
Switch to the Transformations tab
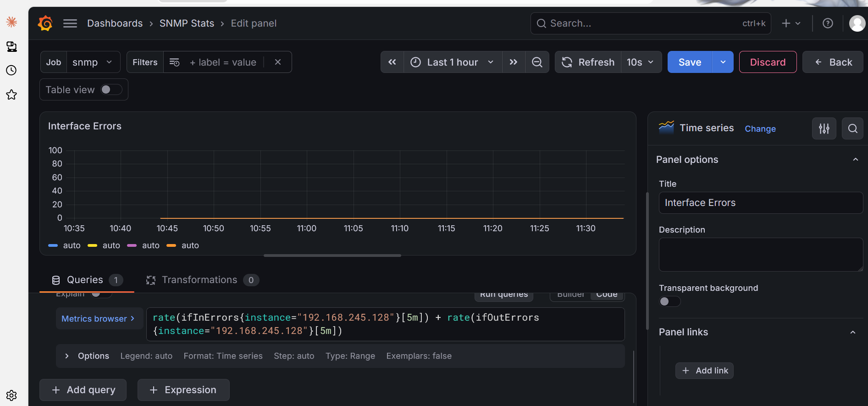tap(202, 280)
